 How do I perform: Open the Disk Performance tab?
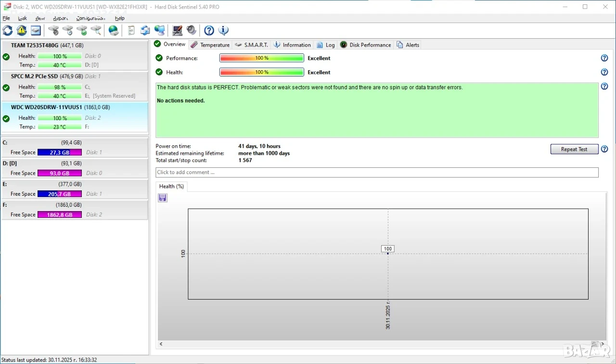tap(365, 45)
